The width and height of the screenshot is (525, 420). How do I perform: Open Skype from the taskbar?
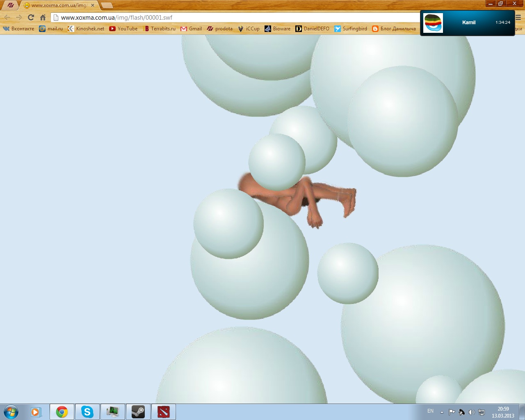[87, 412]
